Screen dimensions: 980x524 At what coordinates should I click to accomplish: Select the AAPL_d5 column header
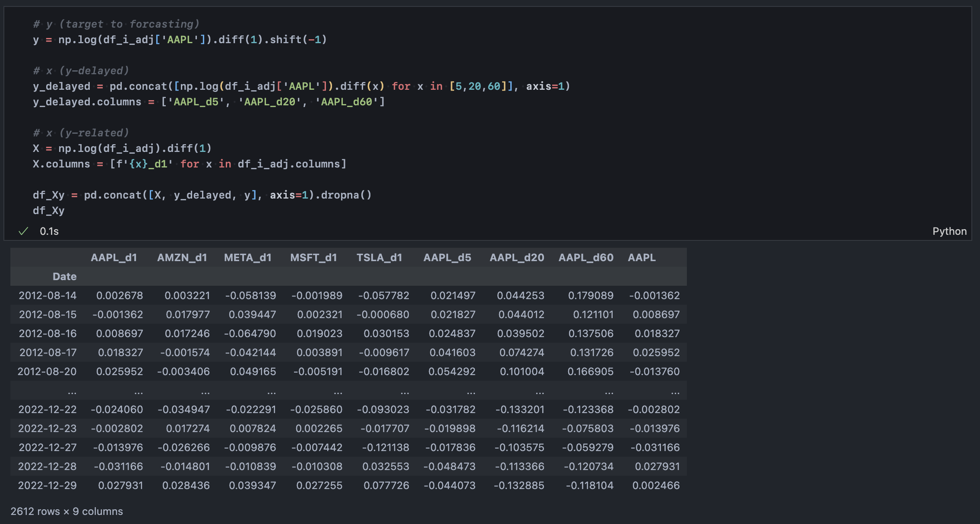pyautogui.click(x=447, y=258)
